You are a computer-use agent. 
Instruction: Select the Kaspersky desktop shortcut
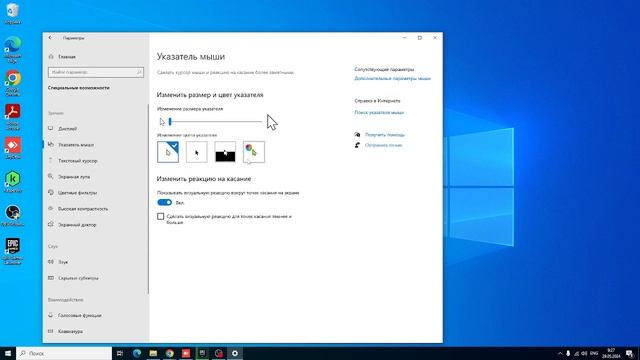pyautogui.click(x=12, y=182)
